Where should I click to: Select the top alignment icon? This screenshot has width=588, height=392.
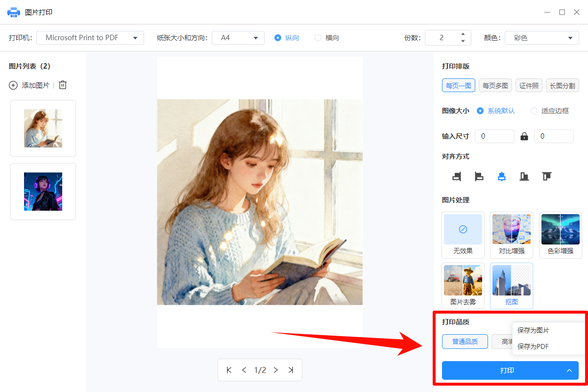[546, 176]
